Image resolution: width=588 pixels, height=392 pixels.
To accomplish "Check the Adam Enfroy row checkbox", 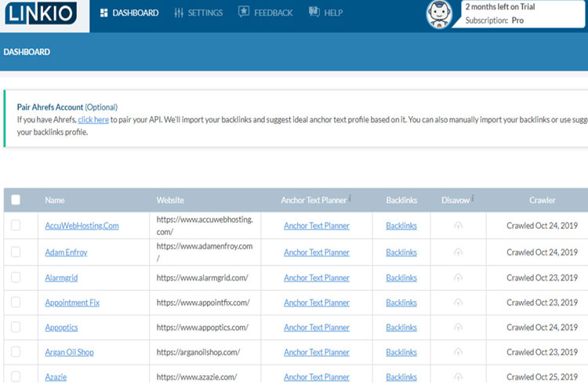I will pyautogui.click(x=16, y=252).
